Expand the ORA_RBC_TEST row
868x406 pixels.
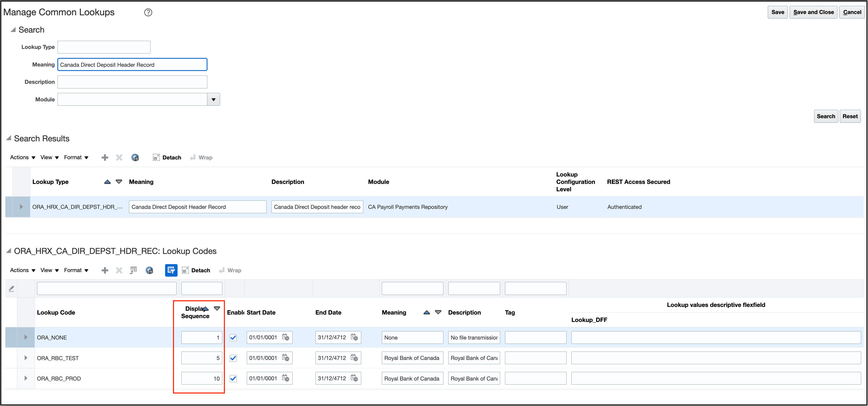(x=26, y=358)
